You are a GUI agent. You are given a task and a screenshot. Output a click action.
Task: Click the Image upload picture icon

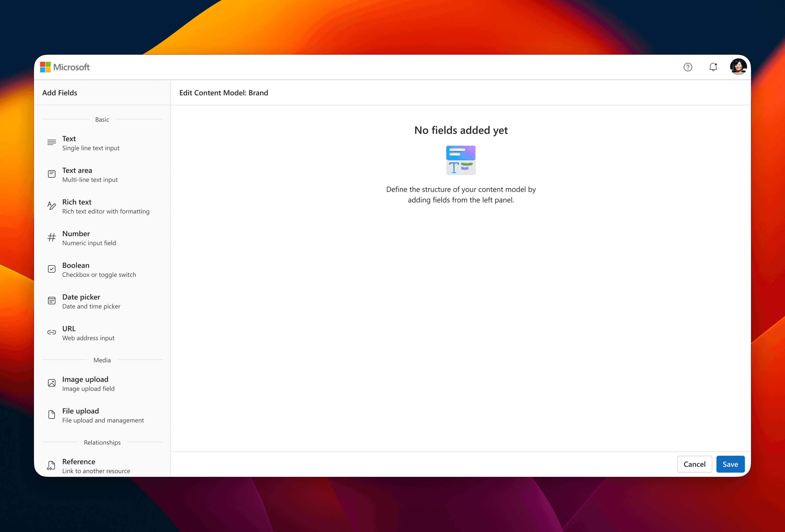coord(52,383)
